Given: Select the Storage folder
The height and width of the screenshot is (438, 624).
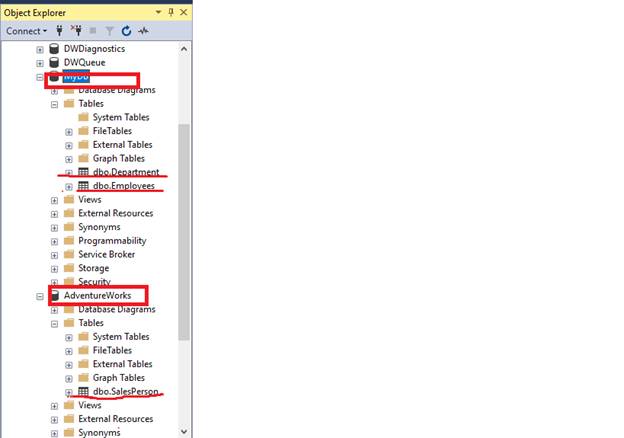Looking at the screenshot, I should pos(94,268).
